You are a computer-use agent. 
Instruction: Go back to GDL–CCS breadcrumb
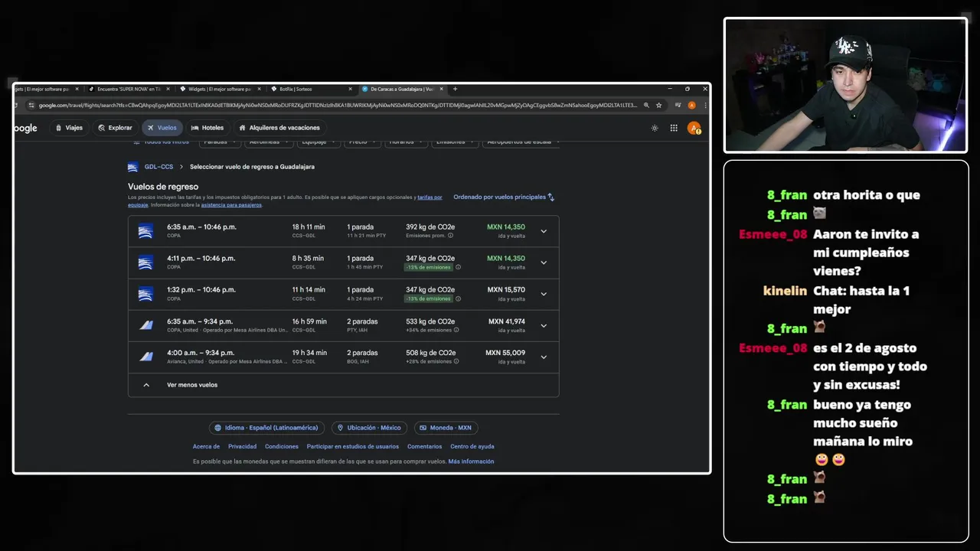[158, 167]
